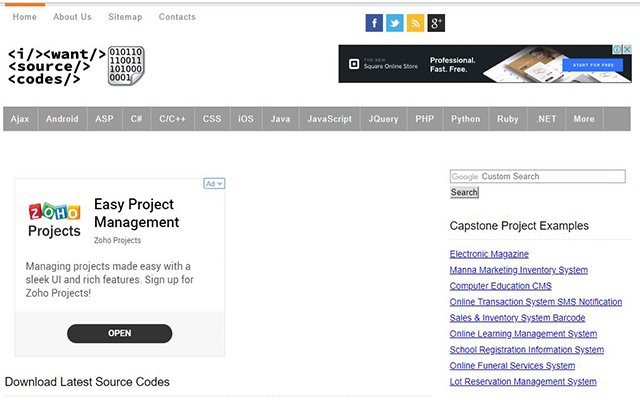Image resolution: width=640 pixels, height=400 pixels.
Task: Expand the More categories menu
Action: pos(584,119)
